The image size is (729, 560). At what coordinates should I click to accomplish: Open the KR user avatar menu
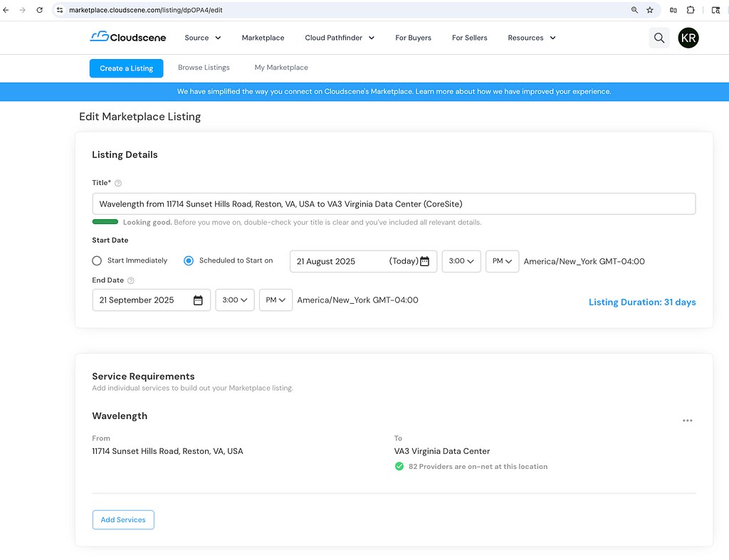tap(688, 38)
